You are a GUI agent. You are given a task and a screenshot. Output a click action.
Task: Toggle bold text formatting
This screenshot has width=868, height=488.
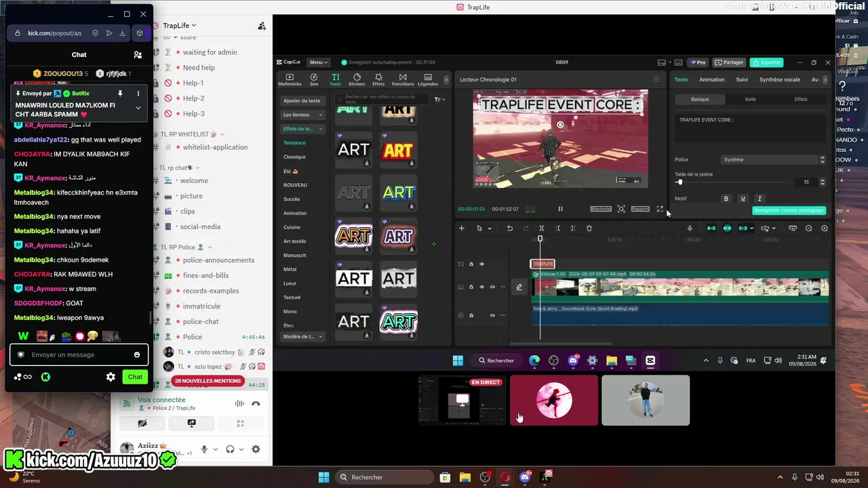point(726,199)
